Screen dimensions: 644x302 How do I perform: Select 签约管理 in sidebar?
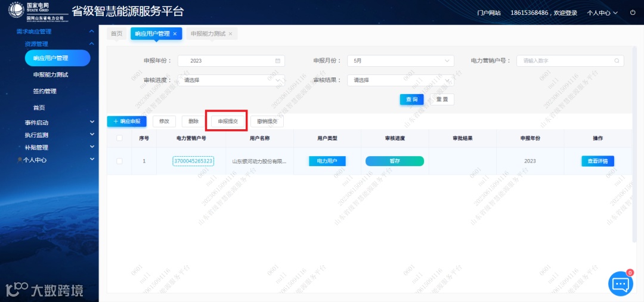click(x=45, y=91)
